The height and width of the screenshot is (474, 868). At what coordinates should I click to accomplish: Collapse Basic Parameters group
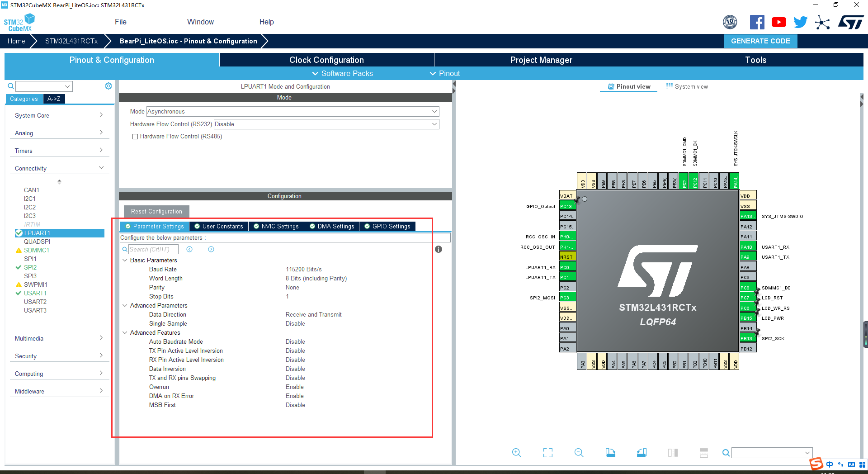coord(125,260)
